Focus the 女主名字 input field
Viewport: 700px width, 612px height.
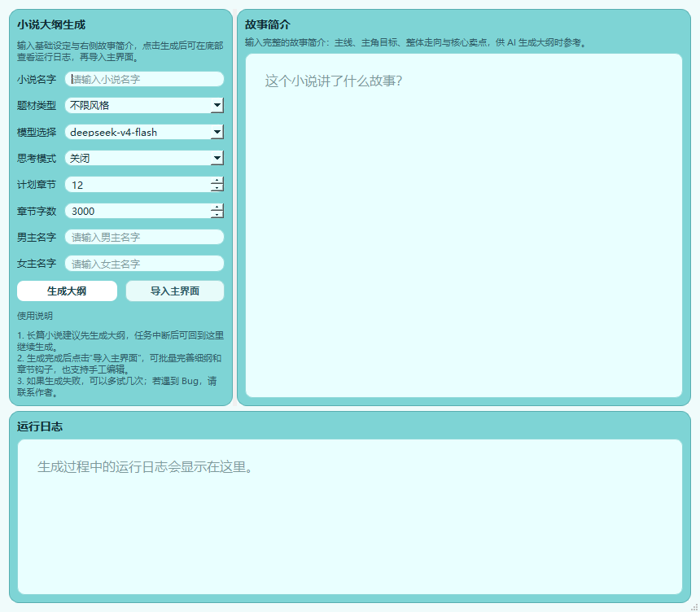(x=144, y=264)
